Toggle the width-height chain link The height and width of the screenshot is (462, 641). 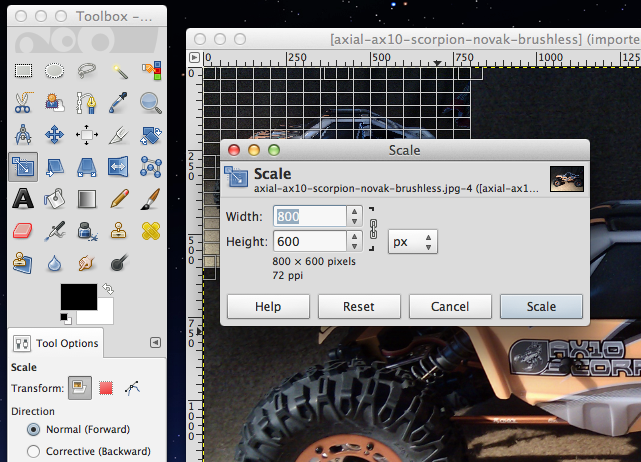[x=374, y=228]
